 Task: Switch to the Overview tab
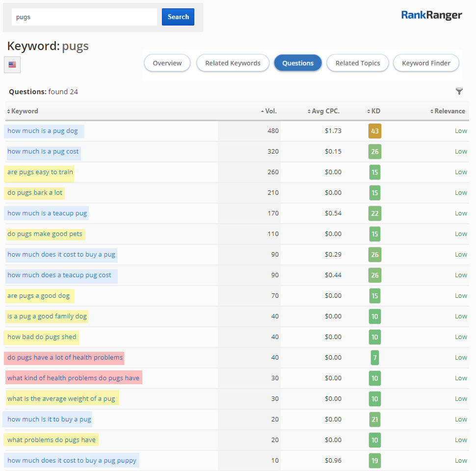(x=167, y=63)
